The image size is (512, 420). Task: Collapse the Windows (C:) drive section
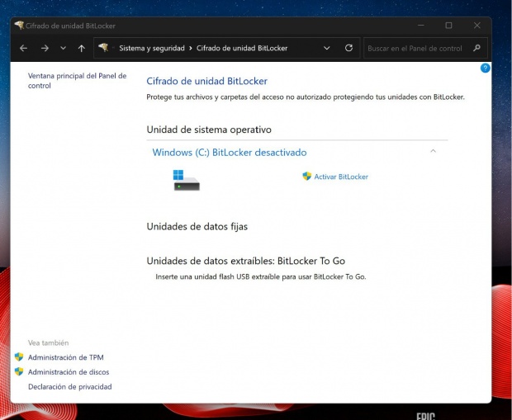click(x=433, y=151)
